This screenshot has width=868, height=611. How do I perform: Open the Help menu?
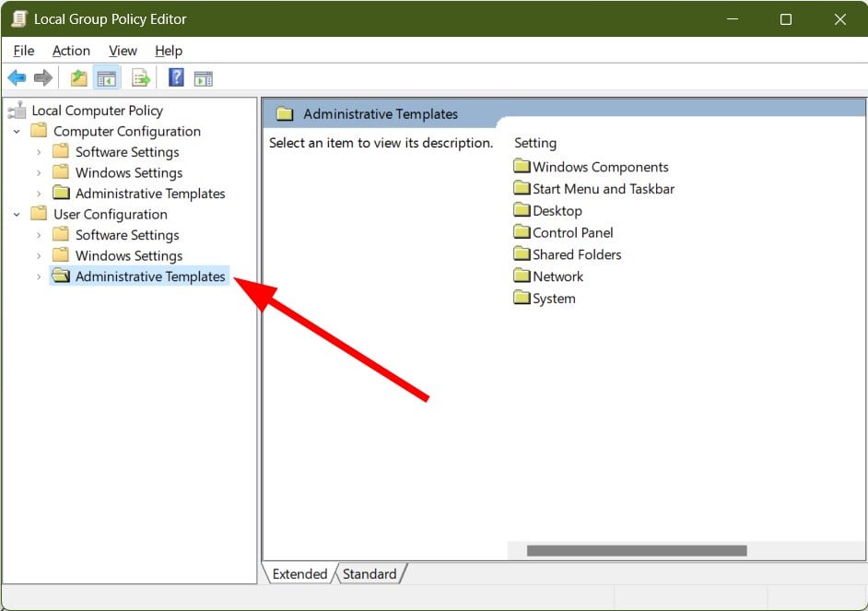[x=169, y=51]
